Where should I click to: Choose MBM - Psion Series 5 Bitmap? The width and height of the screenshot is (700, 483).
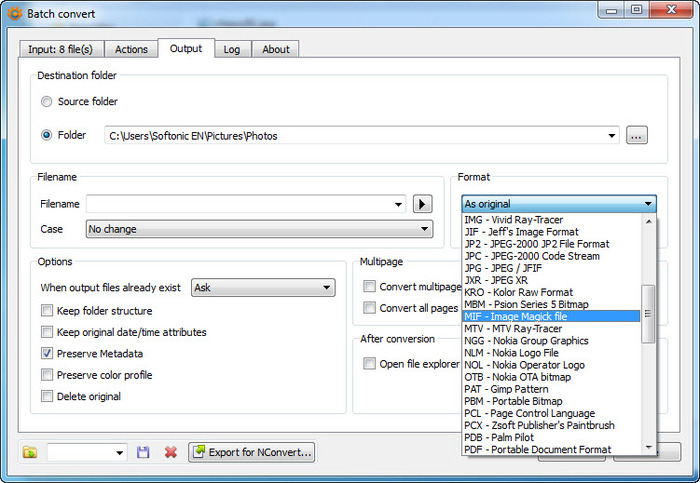pyautogui.click(x=551, y=304)
